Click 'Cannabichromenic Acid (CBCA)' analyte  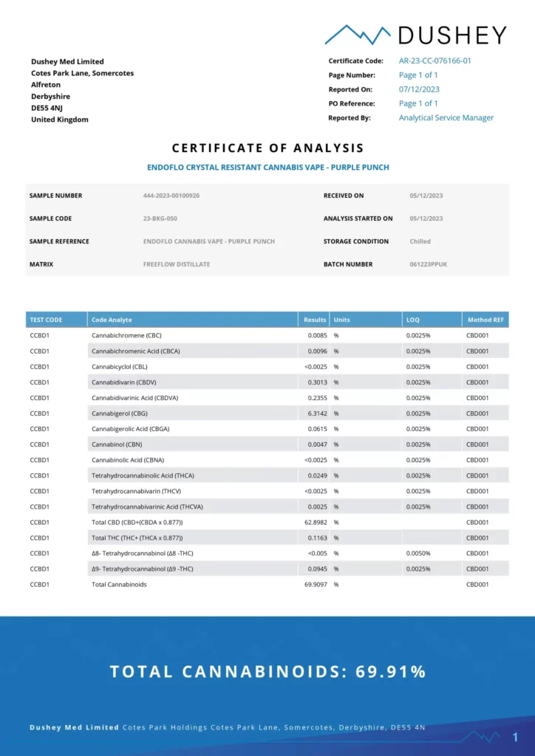click(135, 351)
